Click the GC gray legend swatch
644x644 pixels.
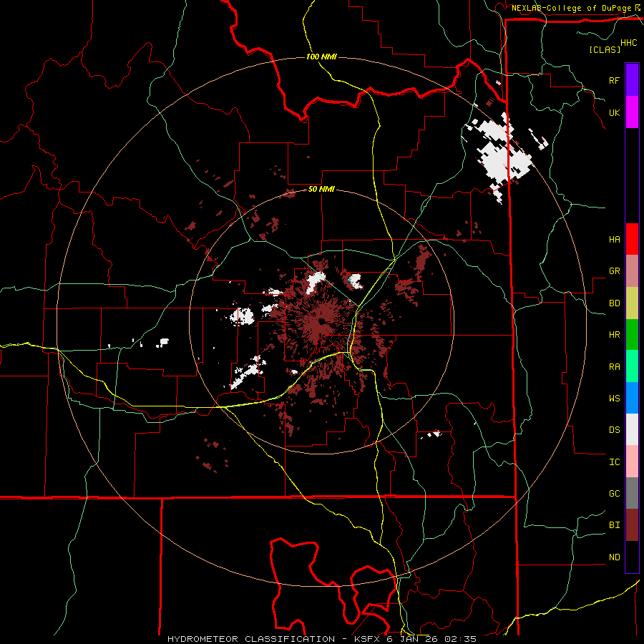point(632,493)
